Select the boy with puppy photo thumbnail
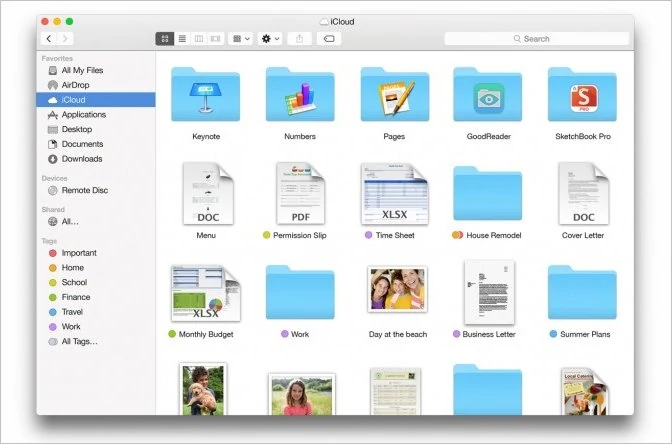672x444 pixels. click(203, 389)
